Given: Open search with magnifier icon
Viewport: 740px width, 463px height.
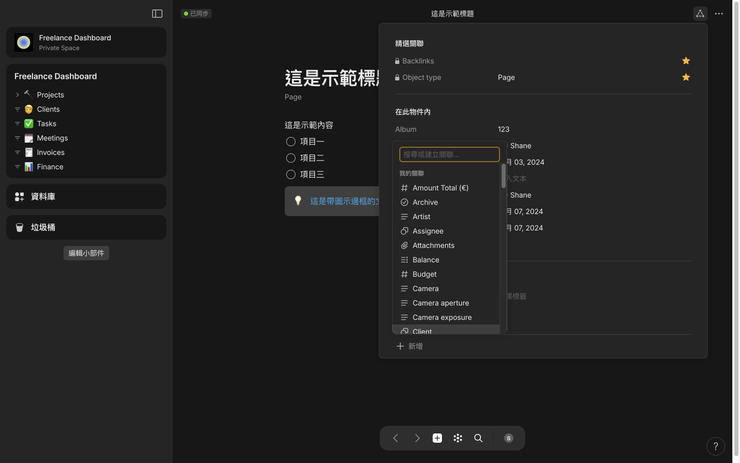Looking at the screenshot, I should (x=478, y=438).
